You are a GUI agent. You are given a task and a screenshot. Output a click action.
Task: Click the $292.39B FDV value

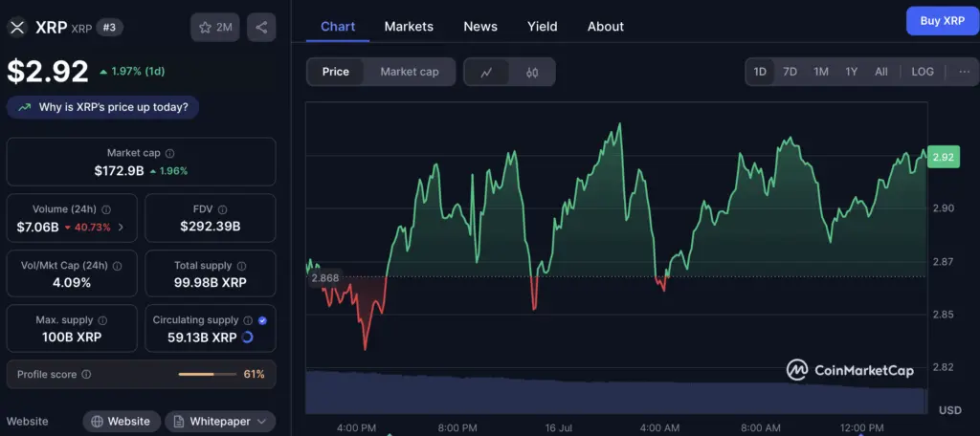pos(210,226)
